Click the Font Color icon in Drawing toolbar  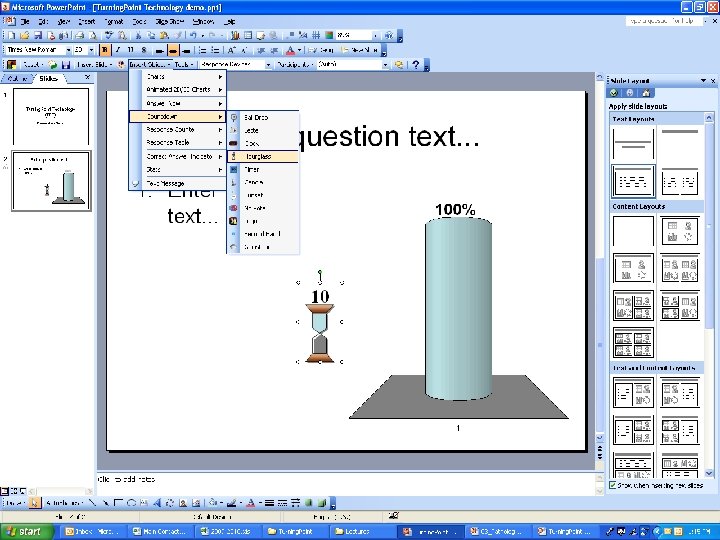tap(250, 503)
